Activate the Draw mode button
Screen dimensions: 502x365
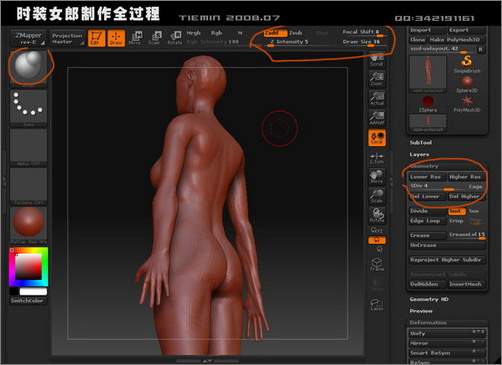(x=116, y=38)
